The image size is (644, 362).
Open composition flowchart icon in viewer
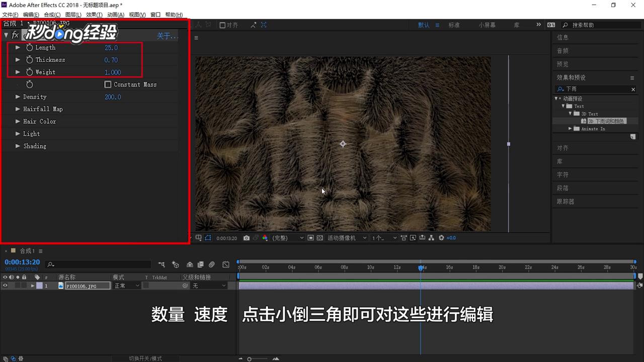[432, 238]
